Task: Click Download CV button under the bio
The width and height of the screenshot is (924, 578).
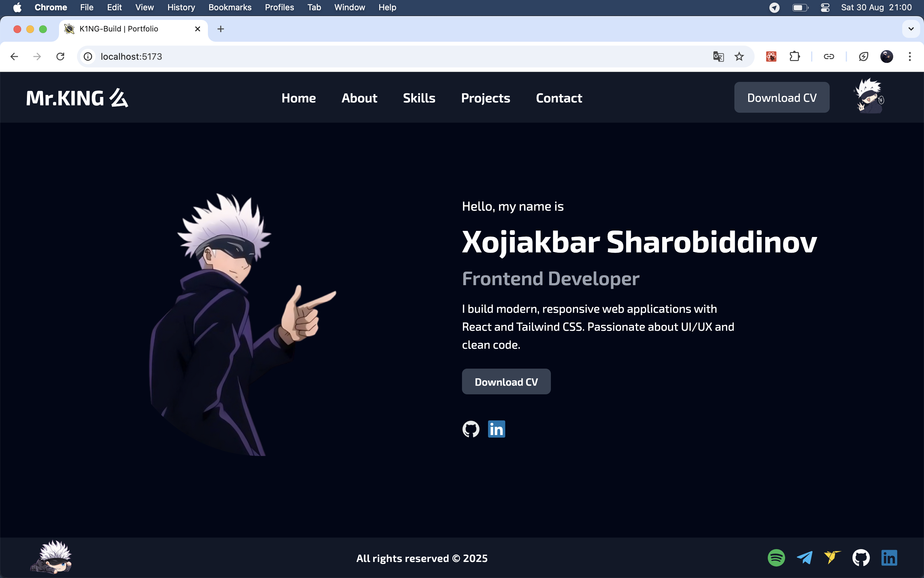Action: (x=506, y=381)
